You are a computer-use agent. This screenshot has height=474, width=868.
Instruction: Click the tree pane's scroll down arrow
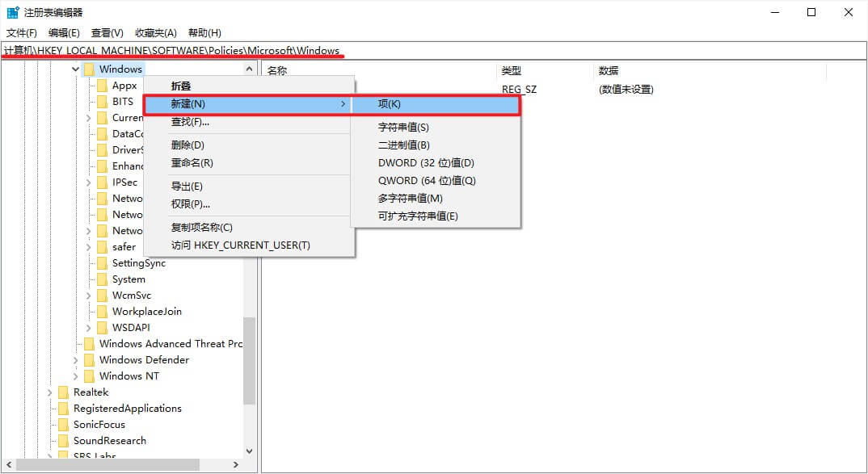click(x=249, y=451)
